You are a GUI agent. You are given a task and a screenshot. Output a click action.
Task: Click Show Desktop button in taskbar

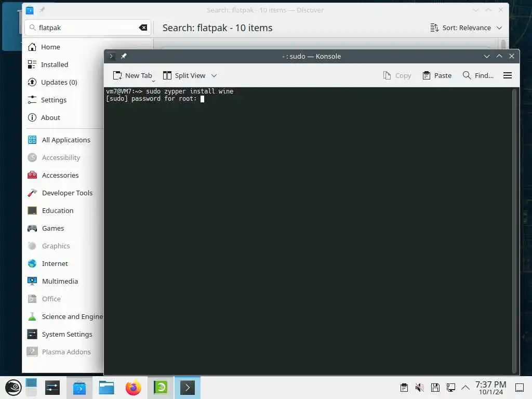pos(520,388)
